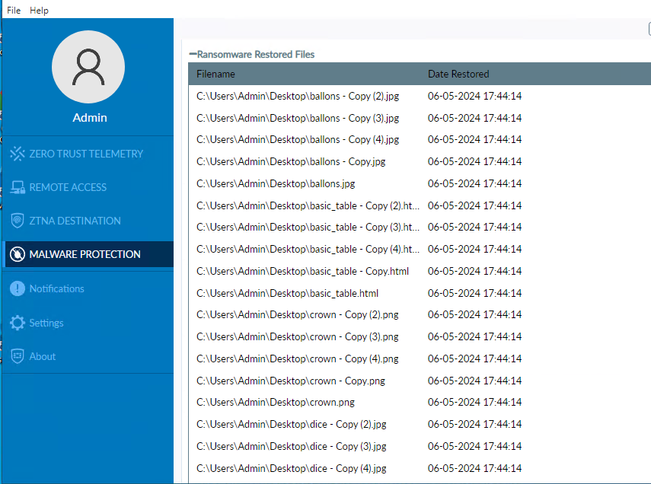Click restore date of ballons.jpg row
The image size is (651, 484).
(475, 183)
